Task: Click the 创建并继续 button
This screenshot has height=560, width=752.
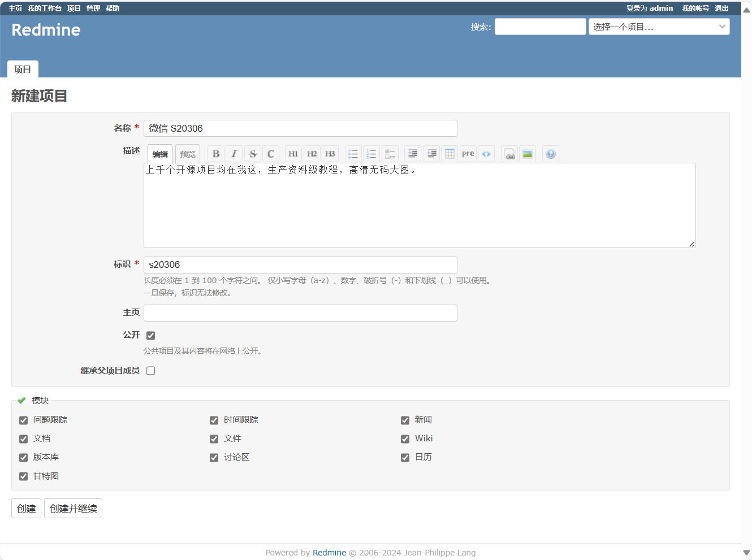Action: [73, 509]
